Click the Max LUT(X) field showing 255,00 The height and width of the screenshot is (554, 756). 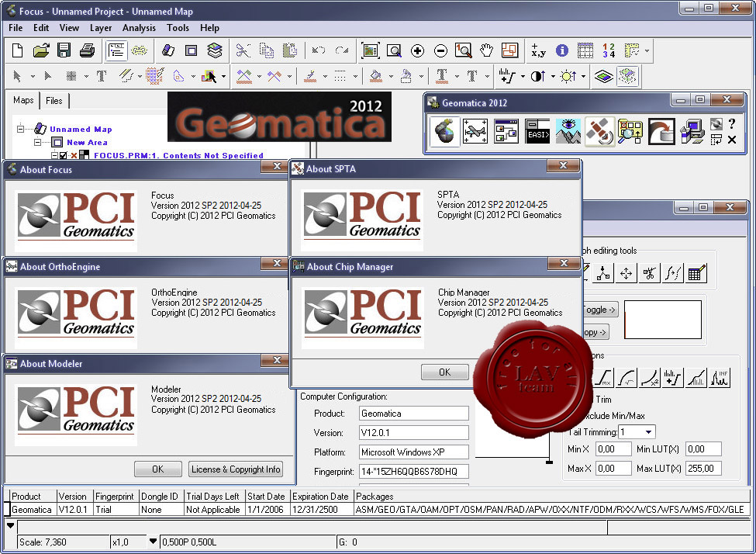(x=703, y=468)
